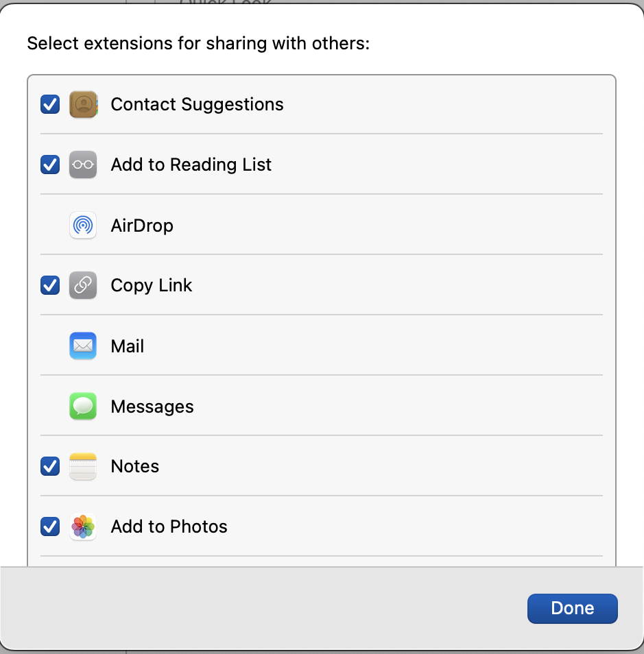Click the Mail envelope icon
The image size is (644, 654).
click(83, 346)
